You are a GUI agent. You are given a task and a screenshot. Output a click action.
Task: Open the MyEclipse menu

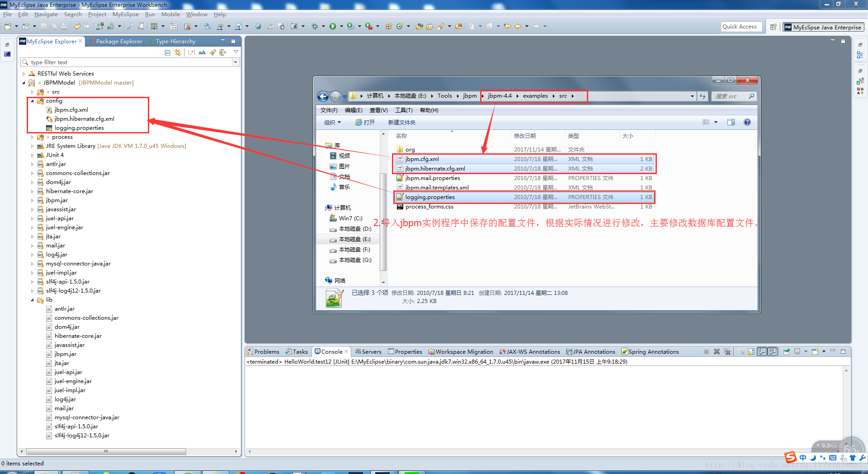click(126, 14)
